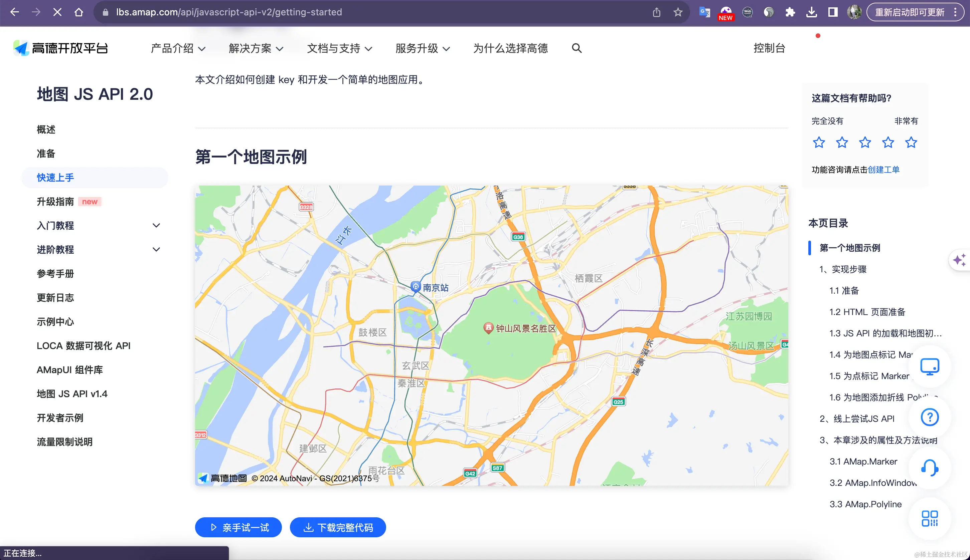970x560 pixels.
Task: Open the 控制台 console link
Action: click(x=769, y=48)
